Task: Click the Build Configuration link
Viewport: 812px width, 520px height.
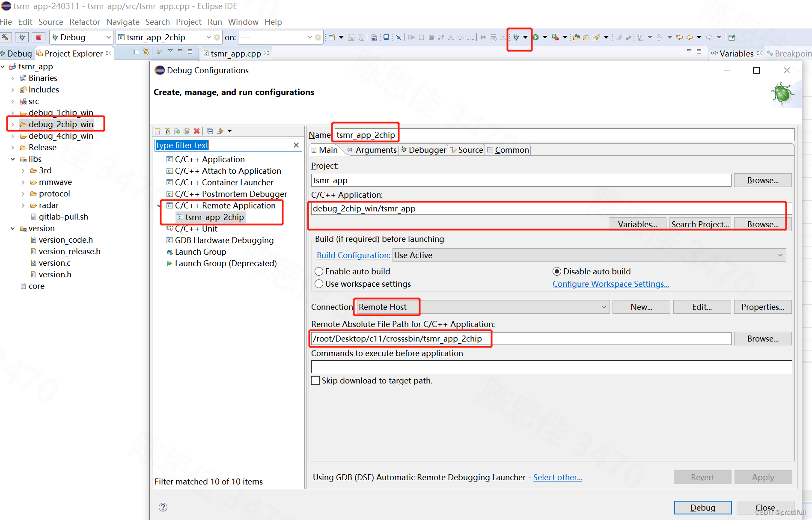Action: click(353, 255)
